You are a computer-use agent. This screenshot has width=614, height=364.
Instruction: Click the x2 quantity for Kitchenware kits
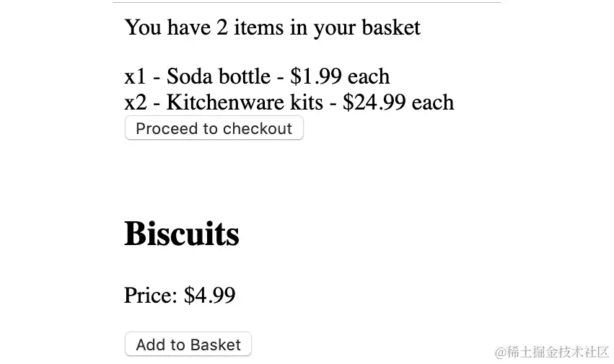pyautogui.click(x=135, y=102)
